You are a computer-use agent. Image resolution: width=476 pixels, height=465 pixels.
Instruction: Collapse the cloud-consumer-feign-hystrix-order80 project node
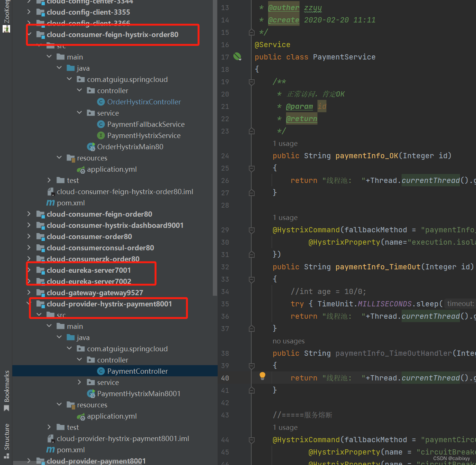(29, 34)
